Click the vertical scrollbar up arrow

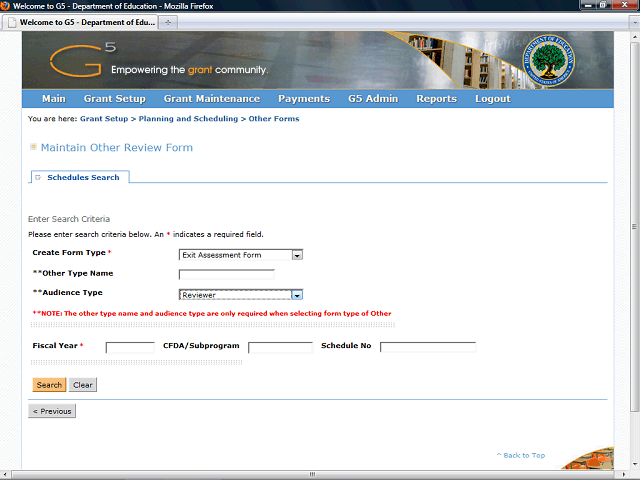pos(635,37)
